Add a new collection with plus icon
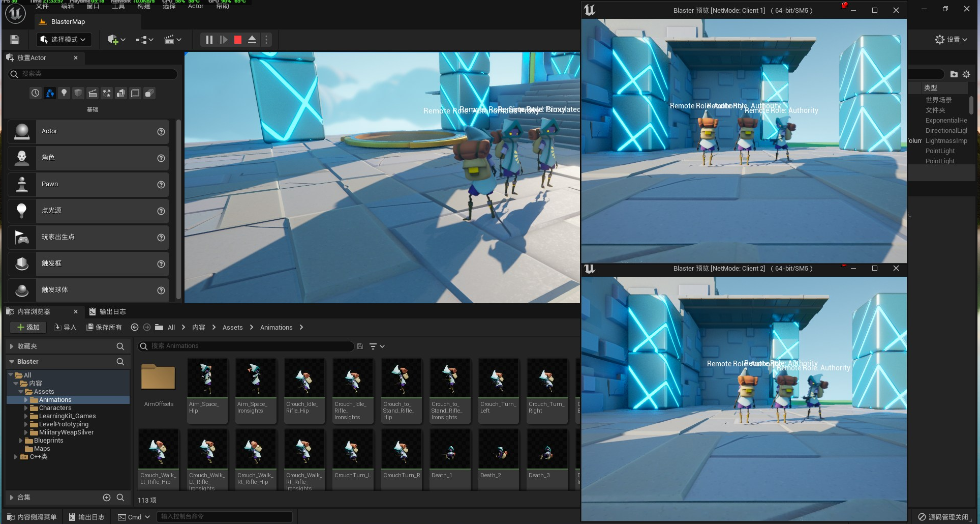Image resolution: width=980 pixels, height=524 pixels. 107,498
